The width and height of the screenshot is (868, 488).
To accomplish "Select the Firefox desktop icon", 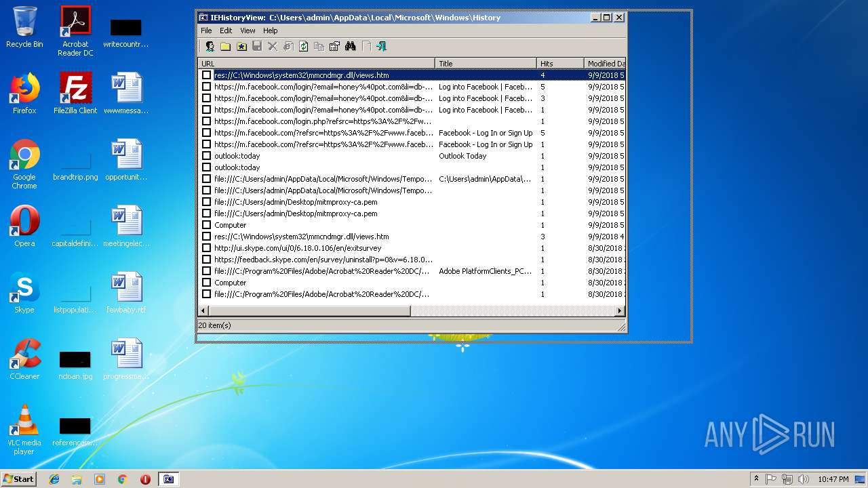I will click(24, 94).
